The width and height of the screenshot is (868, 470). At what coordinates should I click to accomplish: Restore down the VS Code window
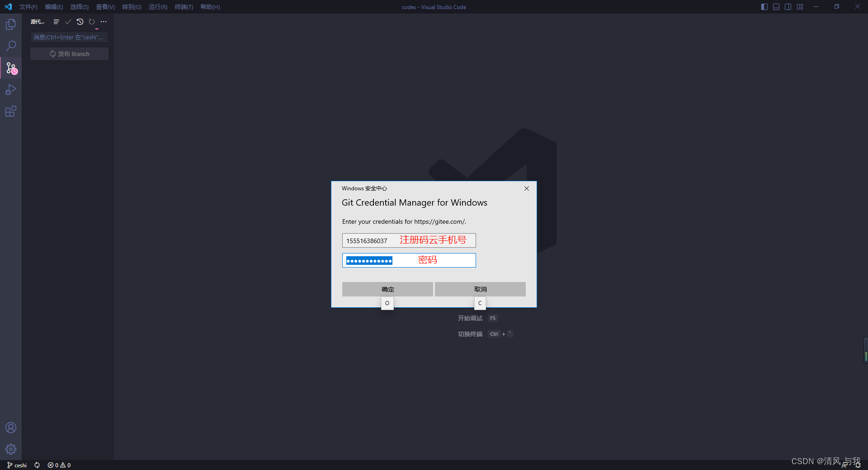(x=837, y=7)
